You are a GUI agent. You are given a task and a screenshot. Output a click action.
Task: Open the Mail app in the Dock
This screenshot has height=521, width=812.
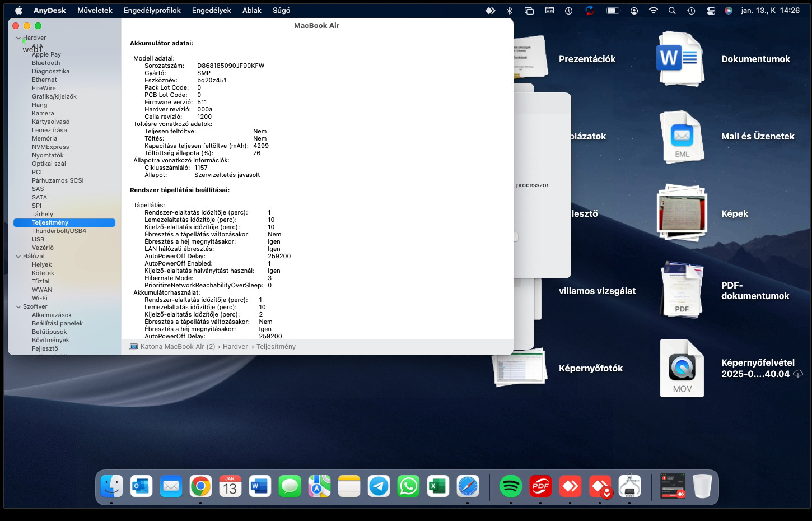[171, 486]
